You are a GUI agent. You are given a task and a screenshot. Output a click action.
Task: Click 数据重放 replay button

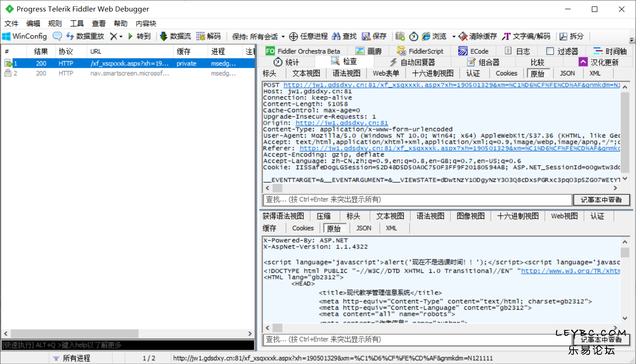pos(85,36)
